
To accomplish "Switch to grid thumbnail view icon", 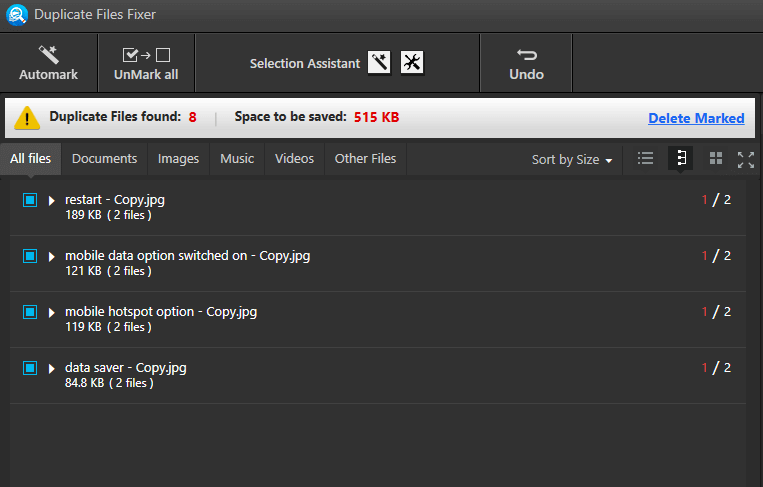I will coord(716,158).
